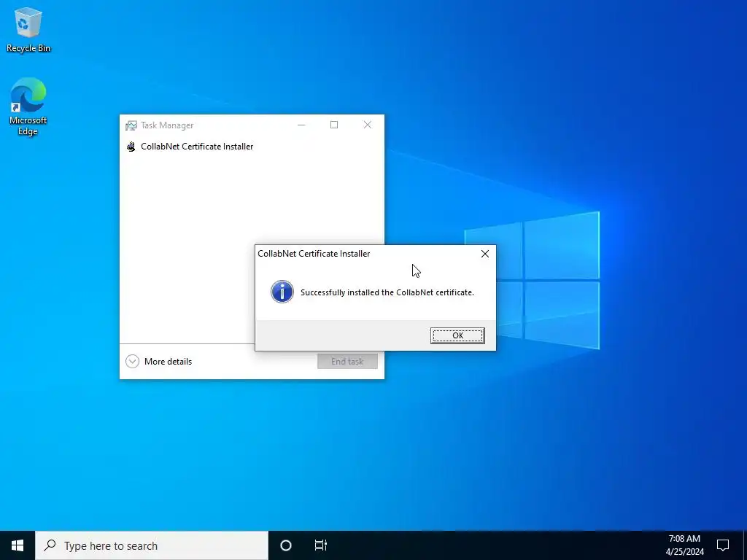The width and height of the screenshot is (747, 560).
Task: Open the clock and date flyout
Action: click(x=684, y=545)
